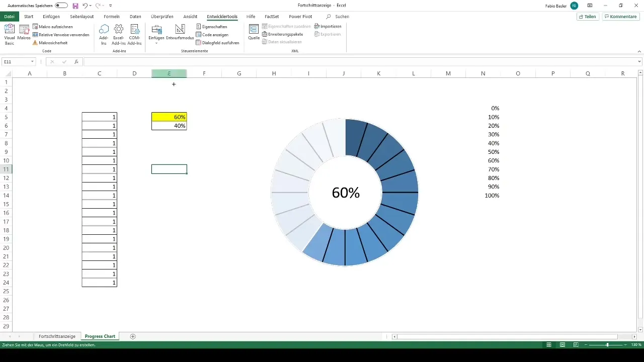
Task: Expand the formula bar chevron
Action: (x=640, y=62)
